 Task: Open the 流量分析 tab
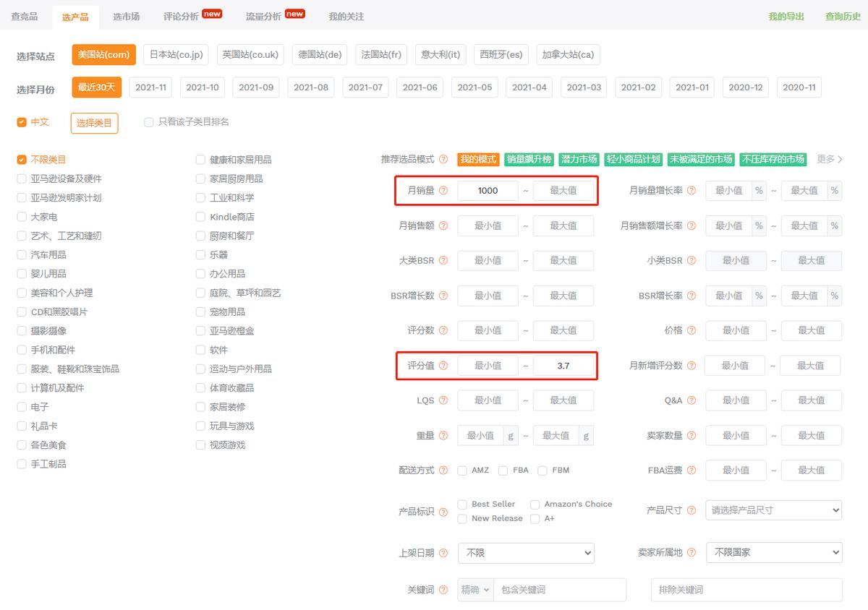(x=263, y=16)
